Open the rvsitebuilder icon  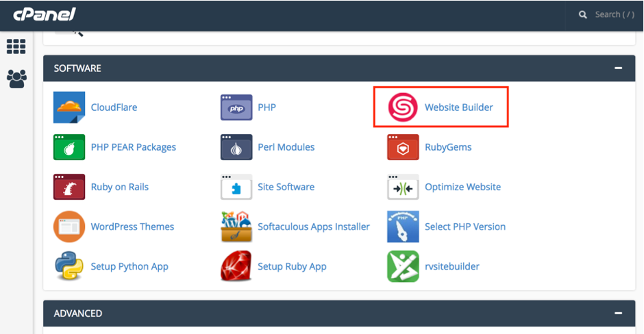[x=403, y=266]
